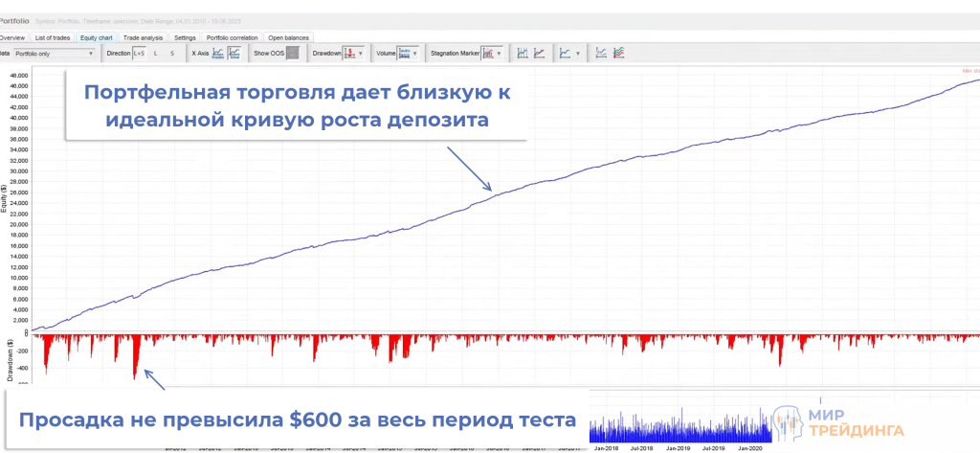The width and height of the screenshot is (980, 453).
Task: Expand the Drawdown dropdown arrow
Action: click(x=361, y=54)
